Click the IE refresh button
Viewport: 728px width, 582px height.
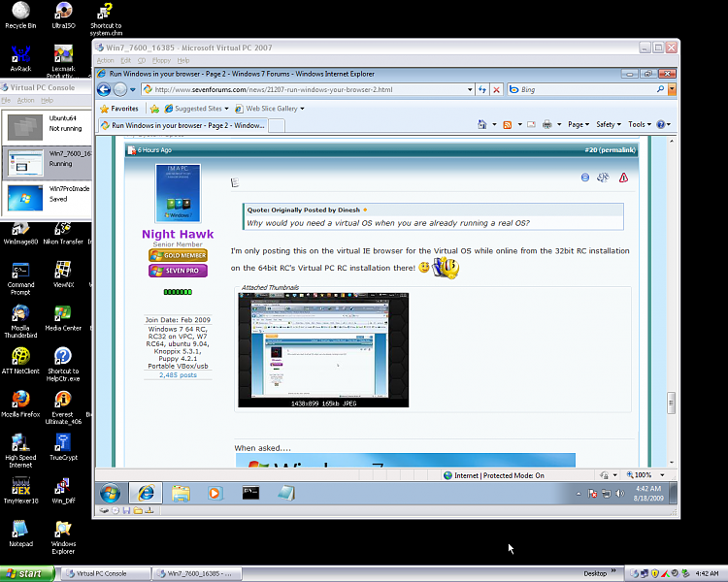(x=482, y=89)
